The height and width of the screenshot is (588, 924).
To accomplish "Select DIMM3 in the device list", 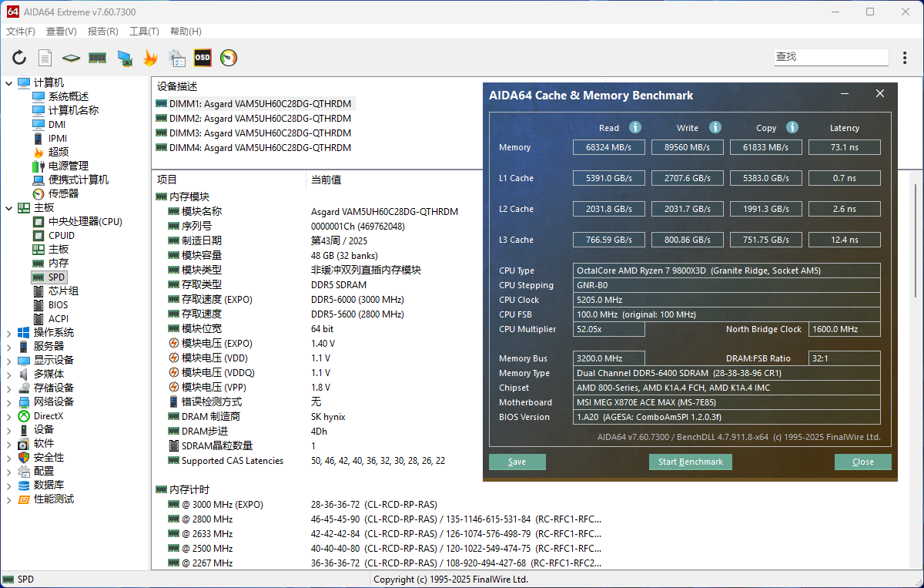I will click(x=260, y=133).
